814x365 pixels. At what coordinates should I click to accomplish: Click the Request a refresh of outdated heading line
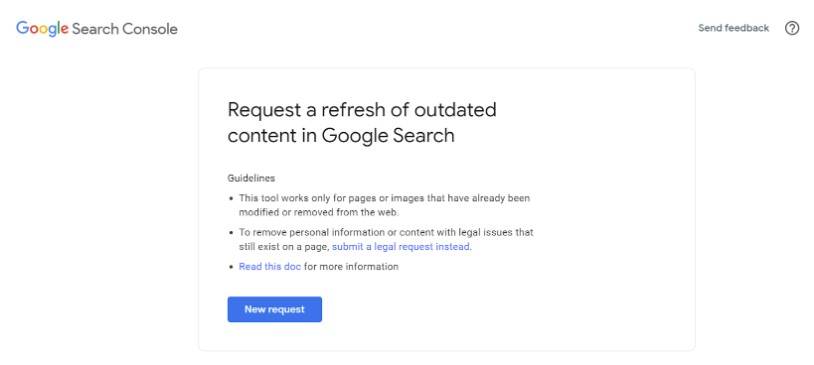pos(362,110)
